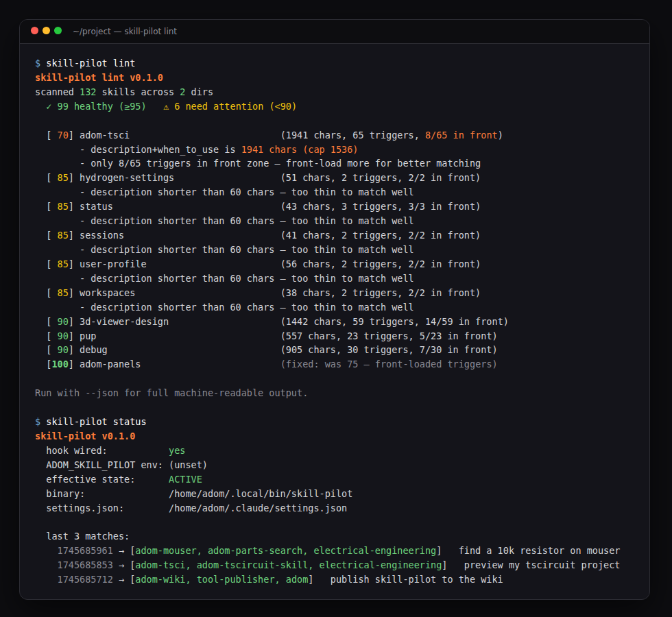Click the '(41 chars, 2 triggers, 2/2 in front)' stats
This screenshot has width=672, height=617.
pos(380,235)
